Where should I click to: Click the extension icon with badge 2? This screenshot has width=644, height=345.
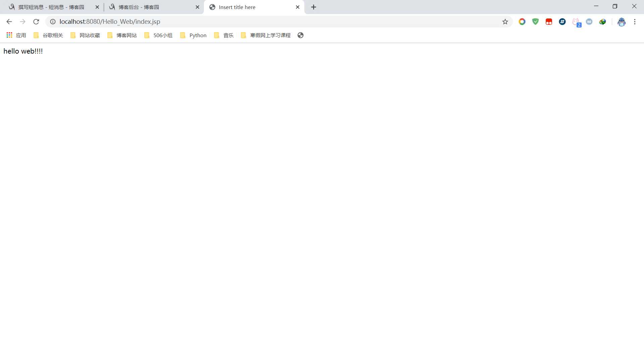click(x=577, y=22)
